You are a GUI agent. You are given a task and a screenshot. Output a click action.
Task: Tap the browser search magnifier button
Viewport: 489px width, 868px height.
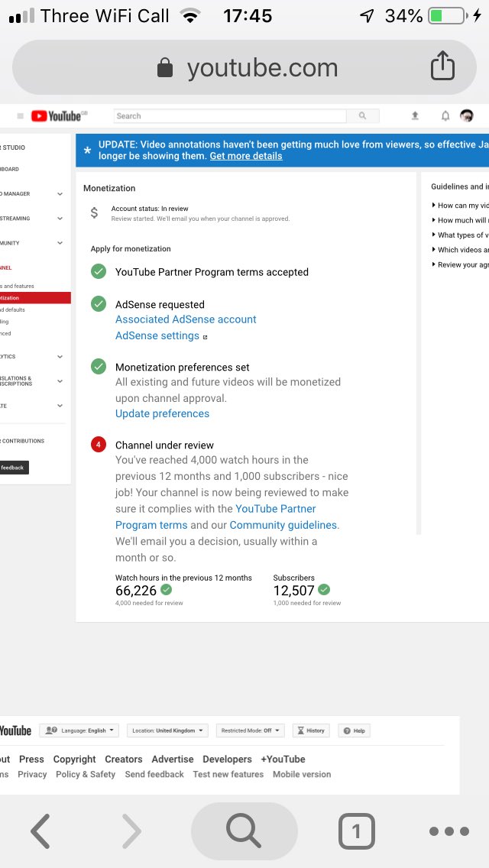244,831
